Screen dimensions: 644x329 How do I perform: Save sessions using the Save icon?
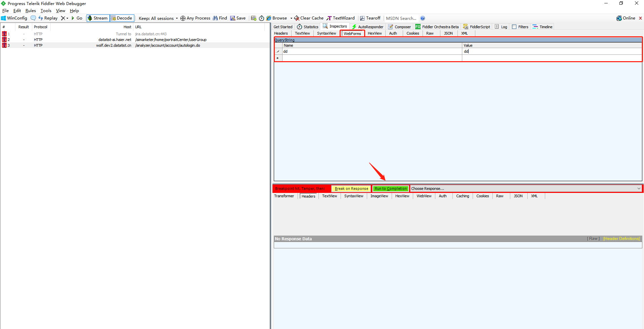click(238, 18)
